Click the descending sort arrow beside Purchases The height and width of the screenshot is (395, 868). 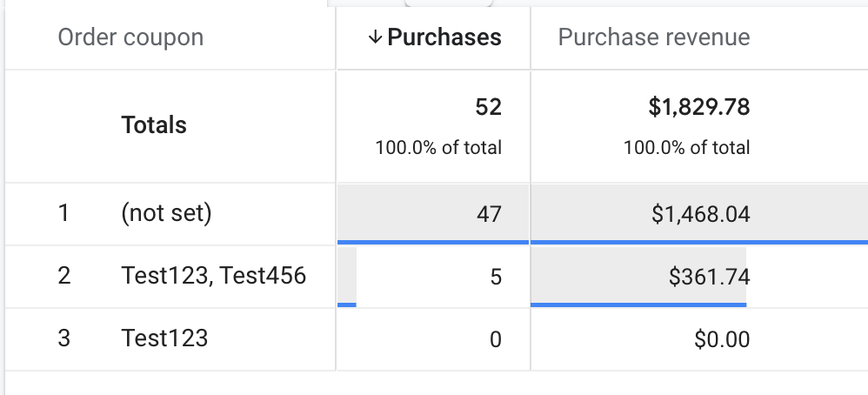[x=375, y=37]
